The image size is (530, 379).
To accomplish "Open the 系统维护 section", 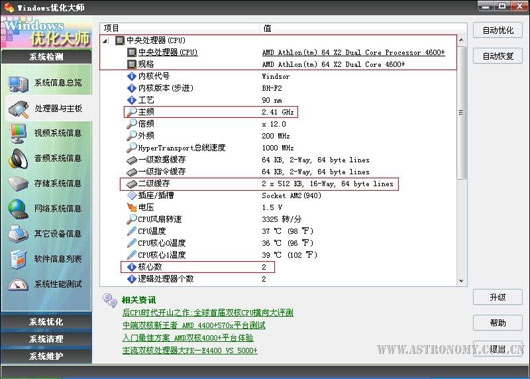I will [46, 356].
